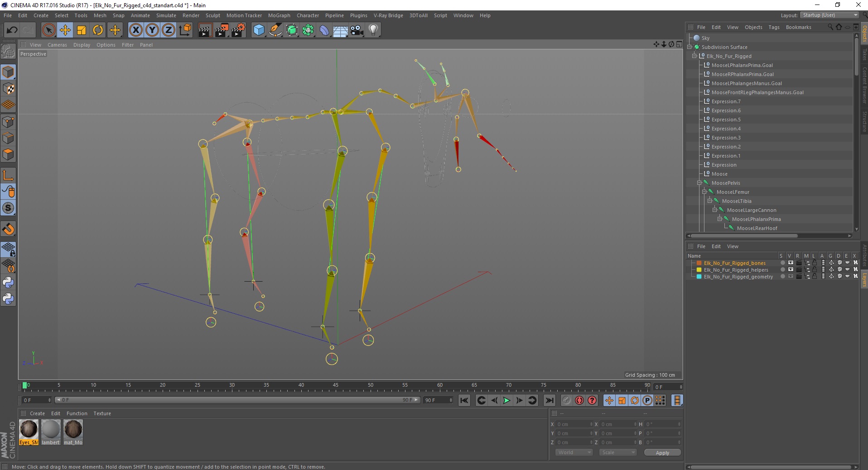Open Edit Render Settings icon
The width and height of the screenshot is (868, 470).
238,30
